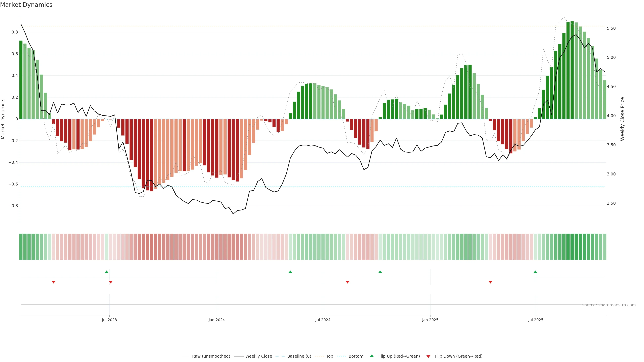Hide the Top line via legend
This screenshot has width=644, height=362.
(330, 356)
